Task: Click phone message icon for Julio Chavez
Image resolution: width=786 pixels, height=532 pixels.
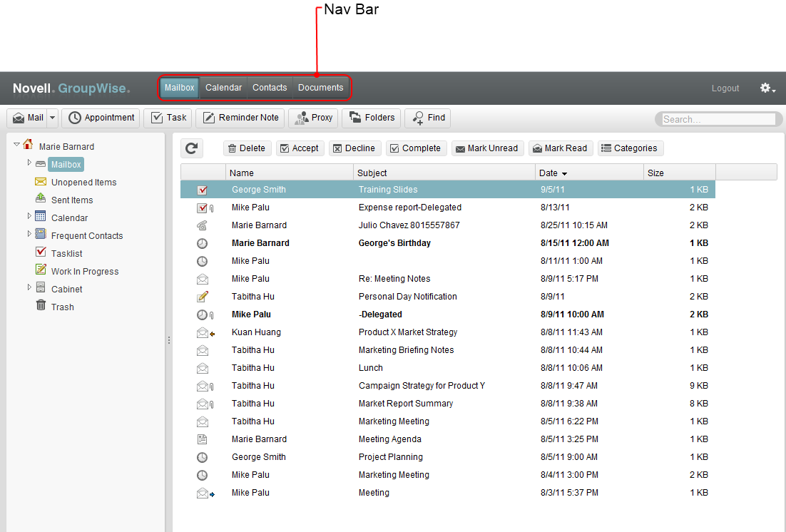Action: pos(202,225)
